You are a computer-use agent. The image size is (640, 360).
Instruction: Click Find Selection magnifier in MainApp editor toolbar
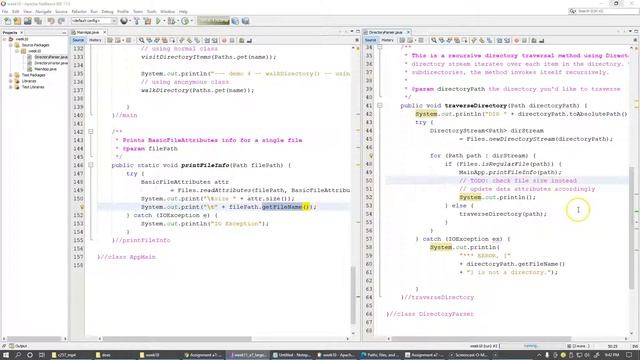tap(141, 40)
